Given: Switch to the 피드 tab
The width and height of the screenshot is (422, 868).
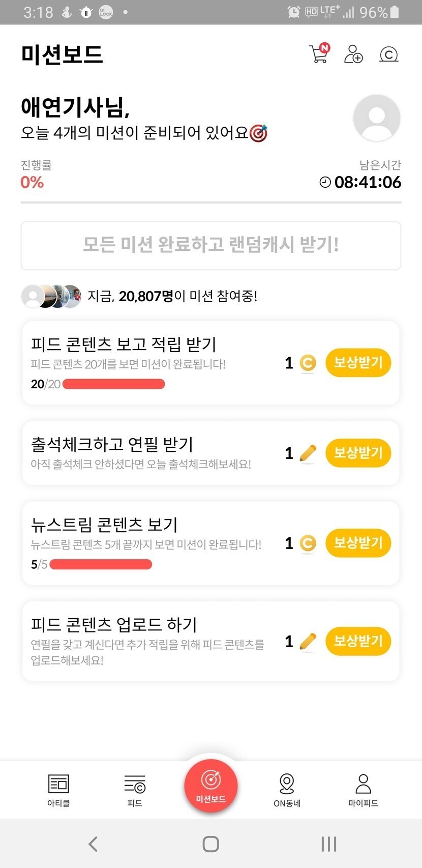Looking at the screenshot, I should point(135,790).
